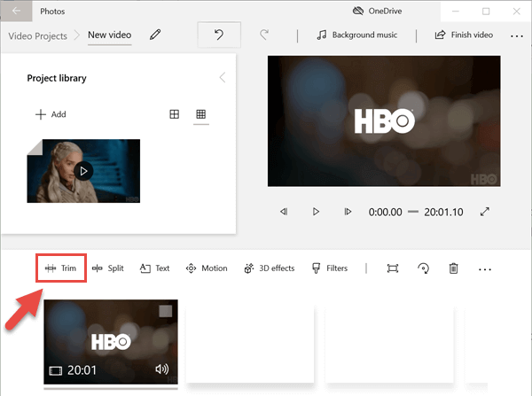
Task: Click the first empty storyboard slot
Action: click(250, 345)
